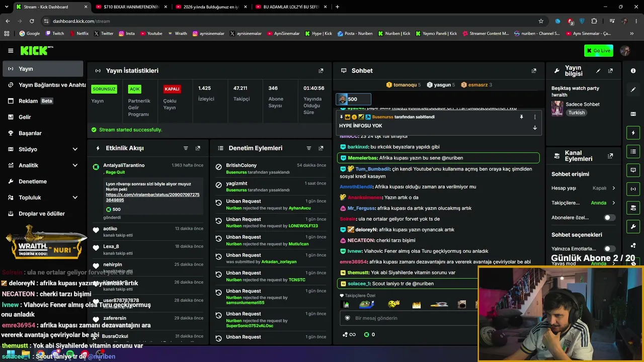Open the Hesap yaşı setting
Screen dimensions: 644x362
(x=583, y=188)
